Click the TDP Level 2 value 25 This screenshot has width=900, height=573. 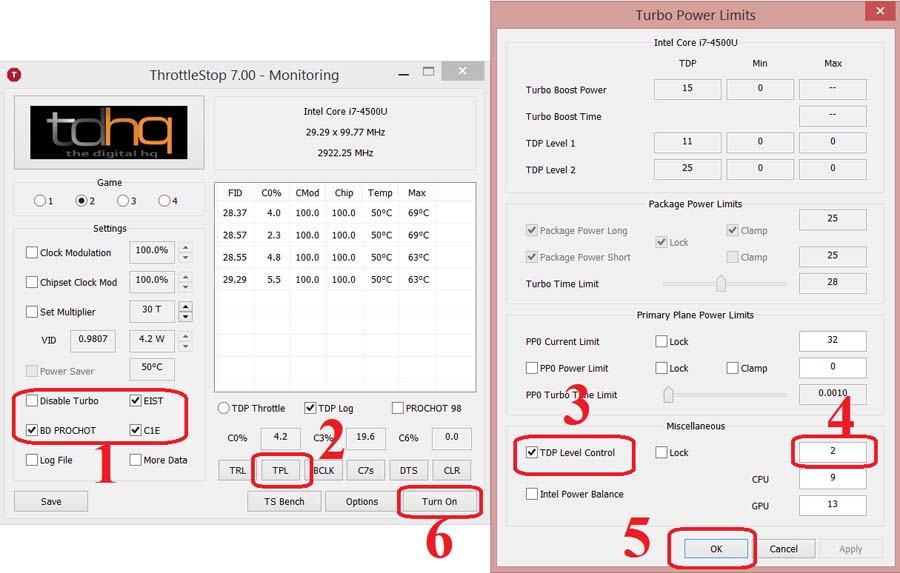point(687,168)
